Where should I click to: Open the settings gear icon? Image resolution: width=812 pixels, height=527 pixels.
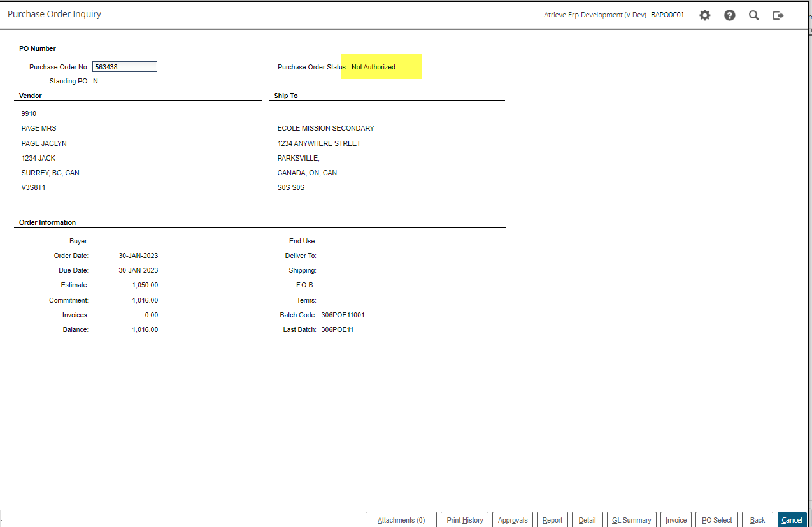pos(704,15)
